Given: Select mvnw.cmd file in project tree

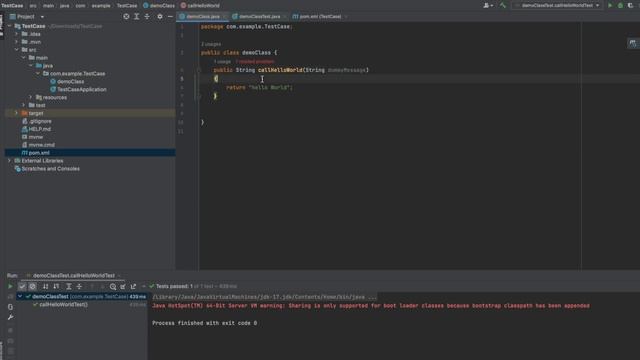Looking at the screenshot, I should click(x=41, y=145).
